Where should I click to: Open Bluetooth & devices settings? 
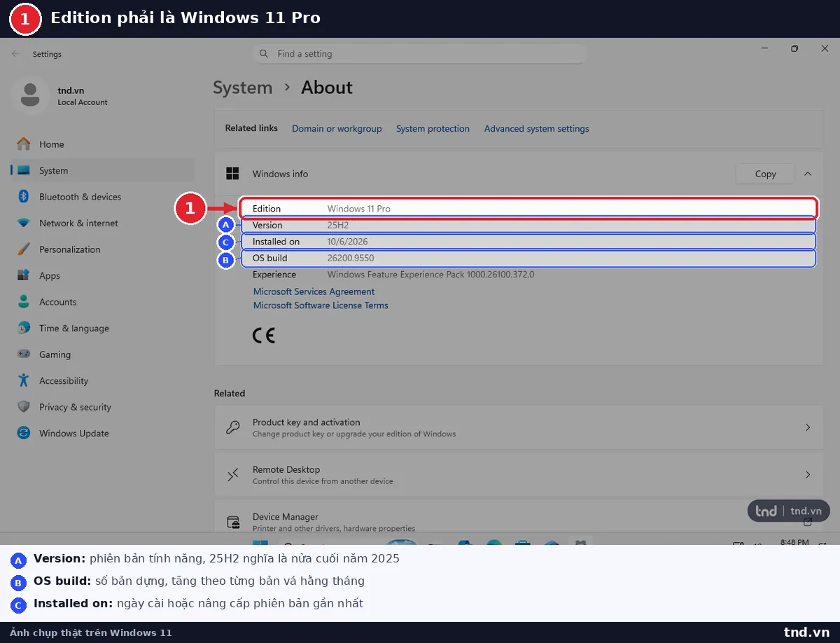[x=102, y=197]
